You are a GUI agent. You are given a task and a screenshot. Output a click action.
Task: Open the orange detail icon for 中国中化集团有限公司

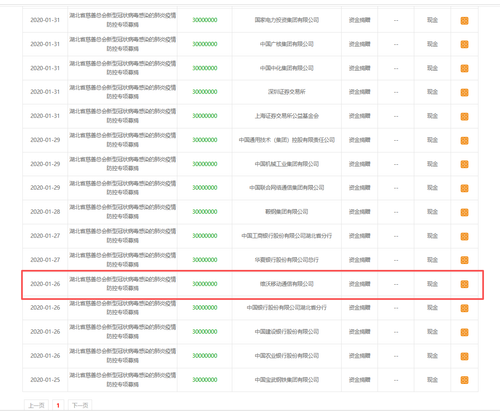pos(464,68)
